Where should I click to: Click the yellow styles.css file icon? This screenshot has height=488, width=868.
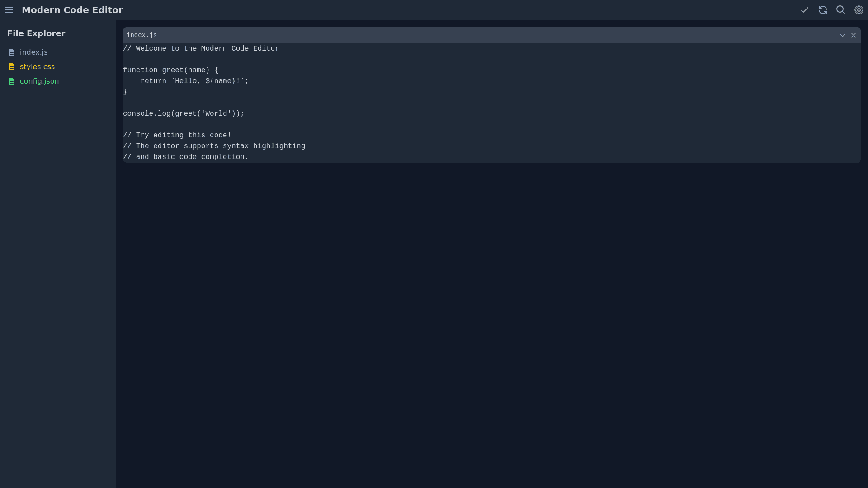[12, 67]
